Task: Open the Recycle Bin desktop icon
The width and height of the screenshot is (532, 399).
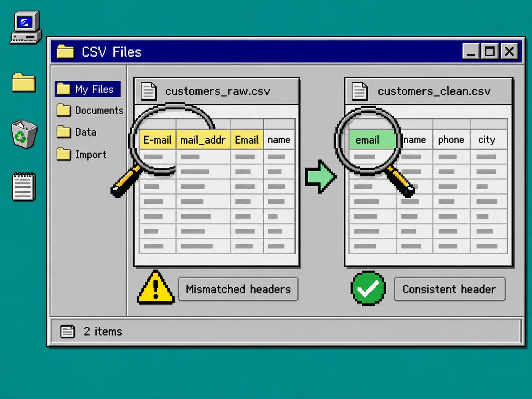Action: tap(24, 134)
